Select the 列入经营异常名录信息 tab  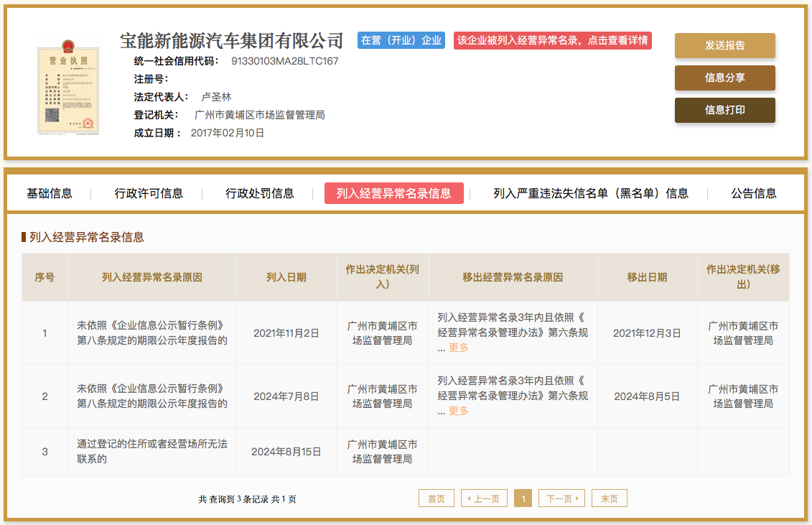click(x=393, y=193)
